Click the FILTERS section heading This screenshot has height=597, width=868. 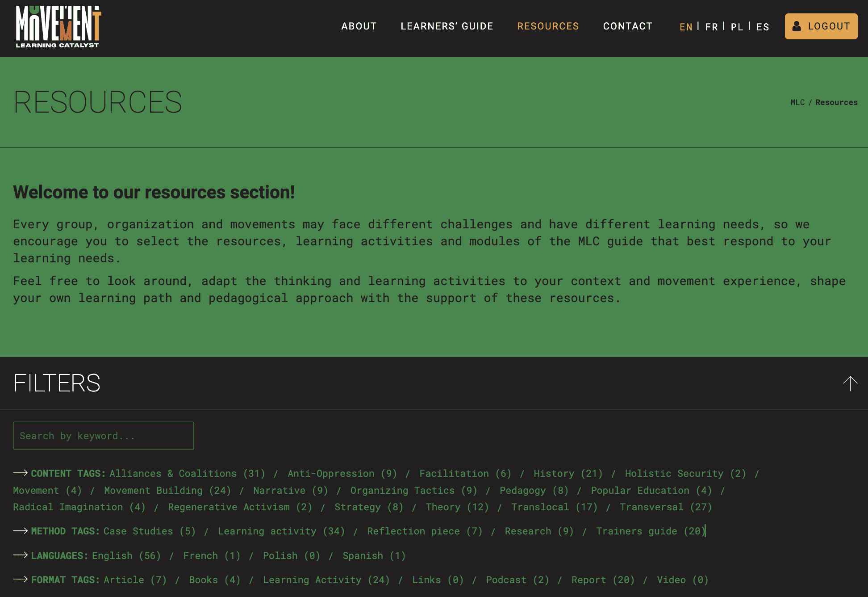(x=57, y=383)
